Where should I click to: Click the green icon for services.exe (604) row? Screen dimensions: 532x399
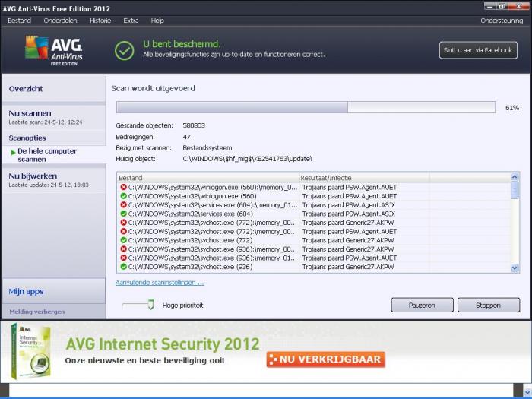123,214
